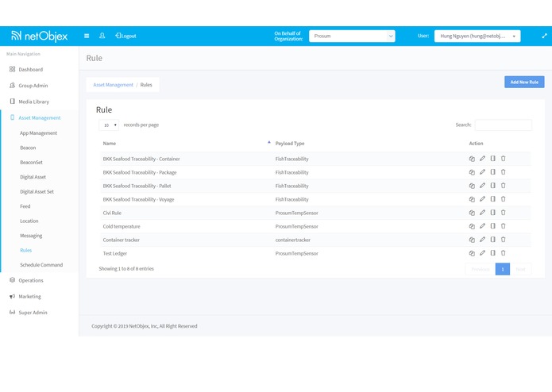Edit the BKK Seafood Traceability - Container rule
This screenshot has width=552, height=392.
pyautogui.click(x=482, y=159)
